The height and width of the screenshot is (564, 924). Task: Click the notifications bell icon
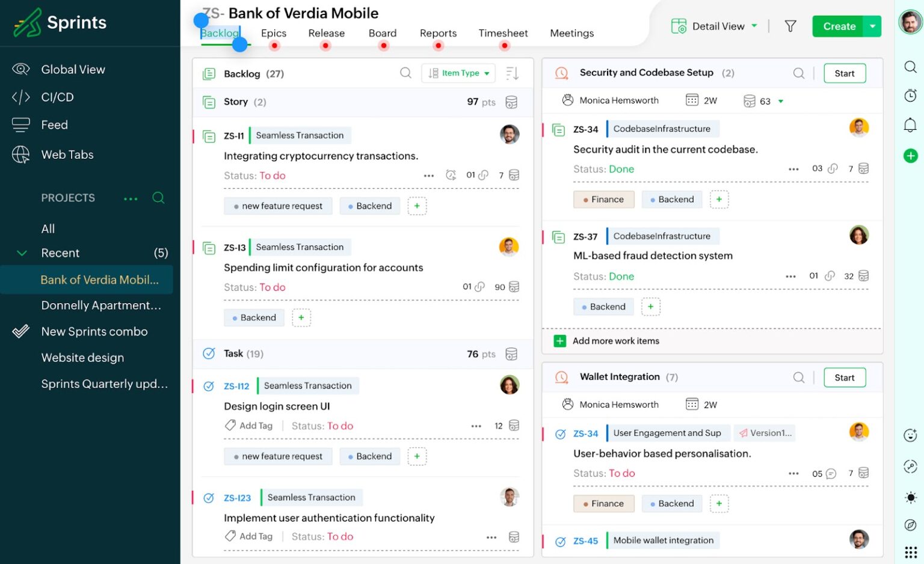[x=910, y=124]
